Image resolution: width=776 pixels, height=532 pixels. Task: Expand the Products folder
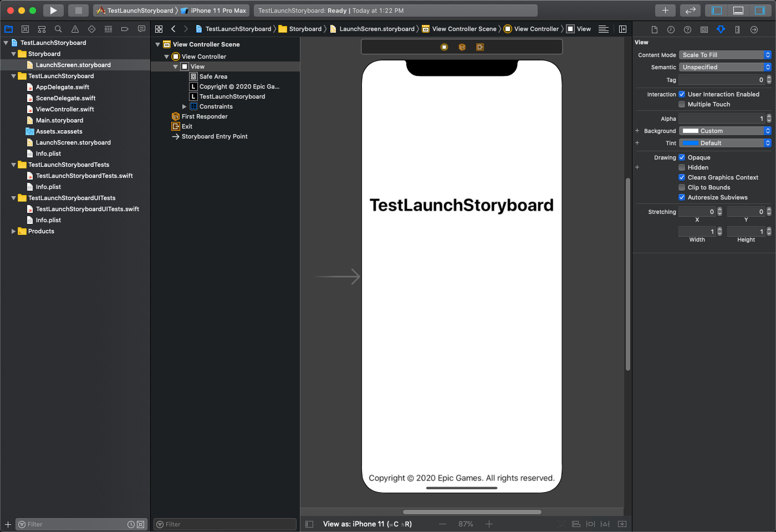[x=13, y=231]
